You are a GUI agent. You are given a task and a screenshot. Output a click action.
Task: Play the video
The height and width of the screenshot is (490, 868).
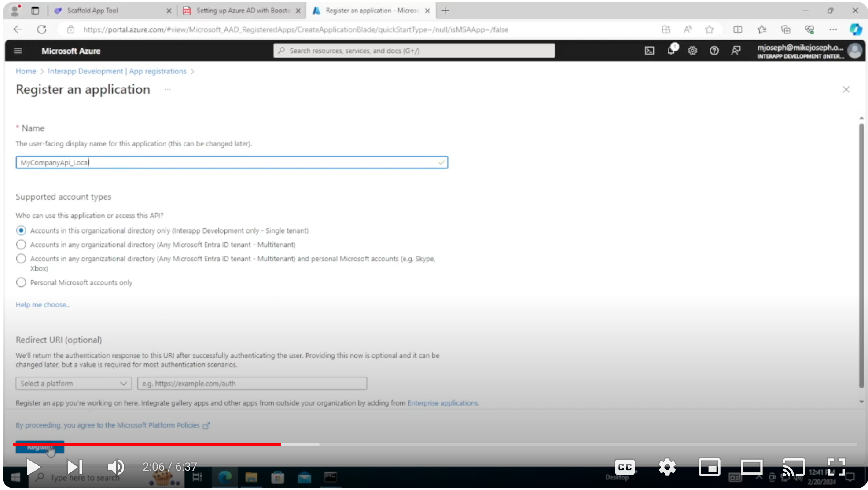pyautogui.click(x=33, y=467)
